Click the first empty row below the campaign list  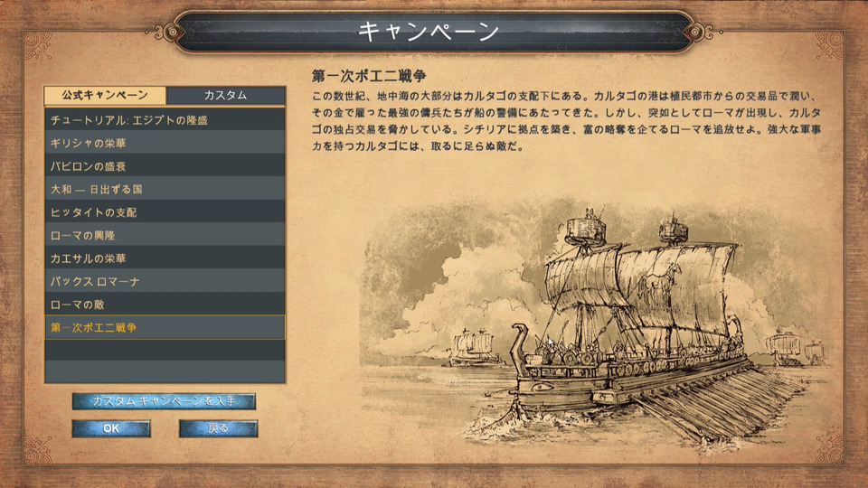click(165, 351)
